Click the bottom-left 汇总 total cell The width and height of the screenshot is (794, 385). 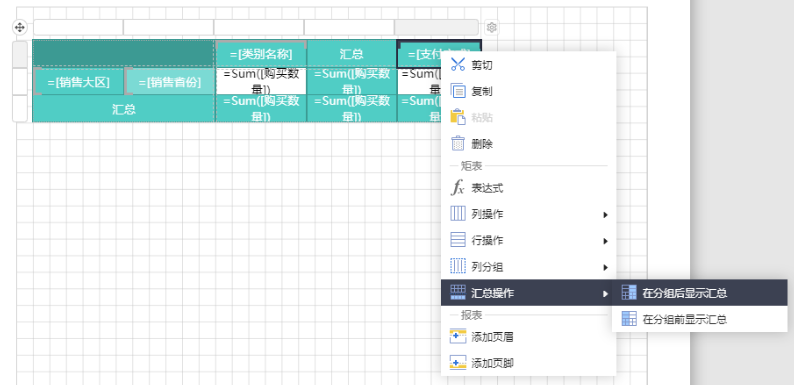coord(124,109)
